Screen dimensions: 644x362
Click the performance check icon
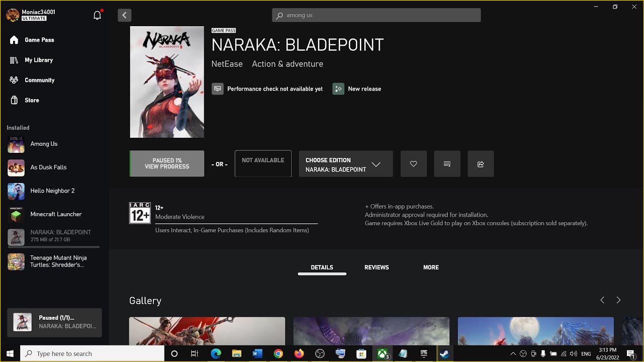click(217, 89)
